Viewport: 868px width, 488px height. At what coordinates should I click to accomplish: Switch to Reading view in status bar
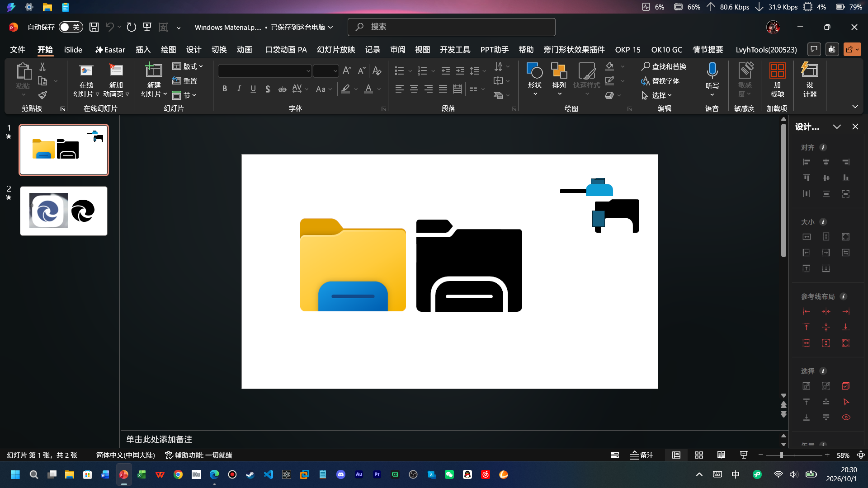(x=721, y=455)
